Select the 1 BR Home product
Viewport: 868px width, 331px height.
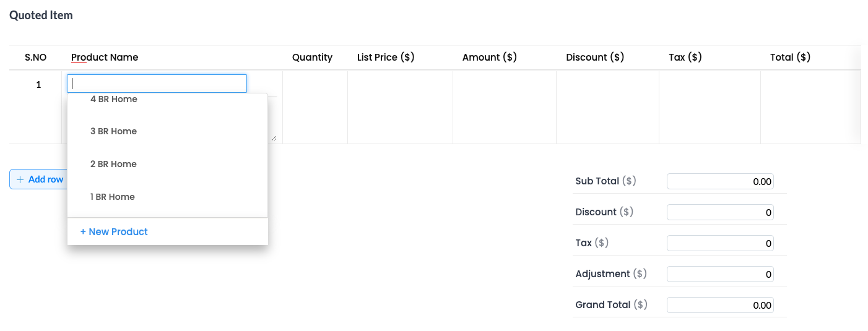click(x=113, y=197)
